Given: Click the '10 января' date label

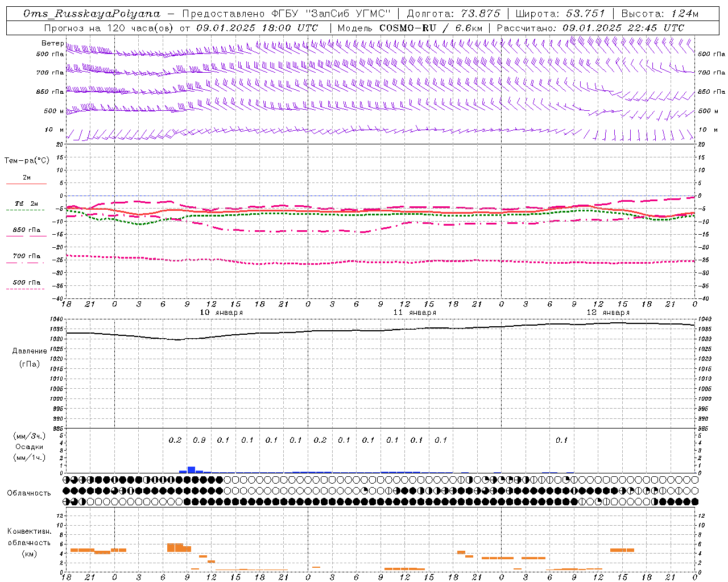Looking at the screenshot, I should pyautogui.click(x=221, y=313).
